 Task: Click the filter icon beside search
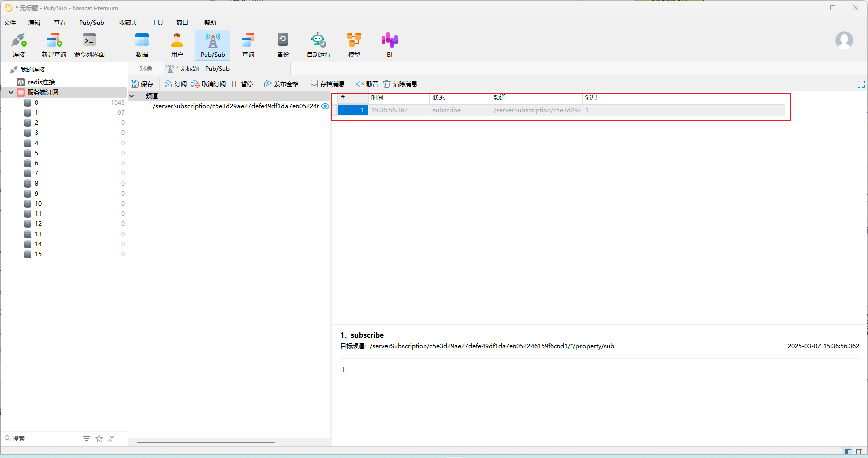tap(87, 438)
